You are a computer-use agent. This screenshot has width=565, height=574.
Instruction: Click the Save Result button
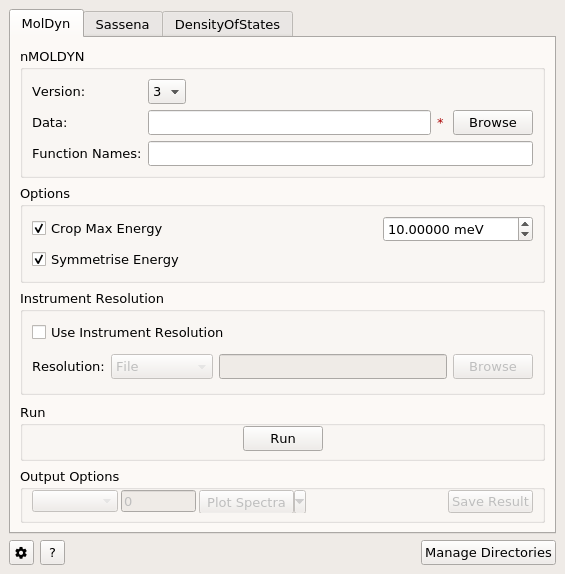pos(490,502)
